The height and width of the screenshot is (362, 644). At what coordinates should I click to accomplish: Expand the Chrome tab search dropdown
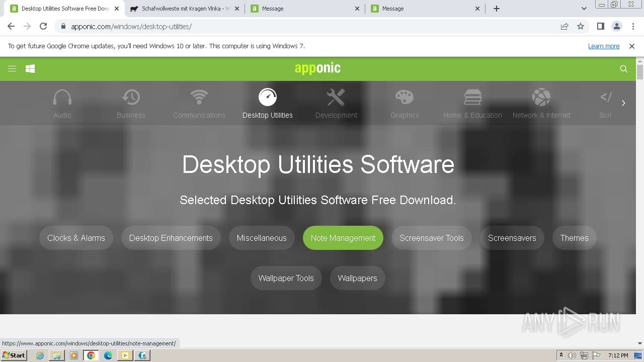pyautogui.click(x=584, y=9)
